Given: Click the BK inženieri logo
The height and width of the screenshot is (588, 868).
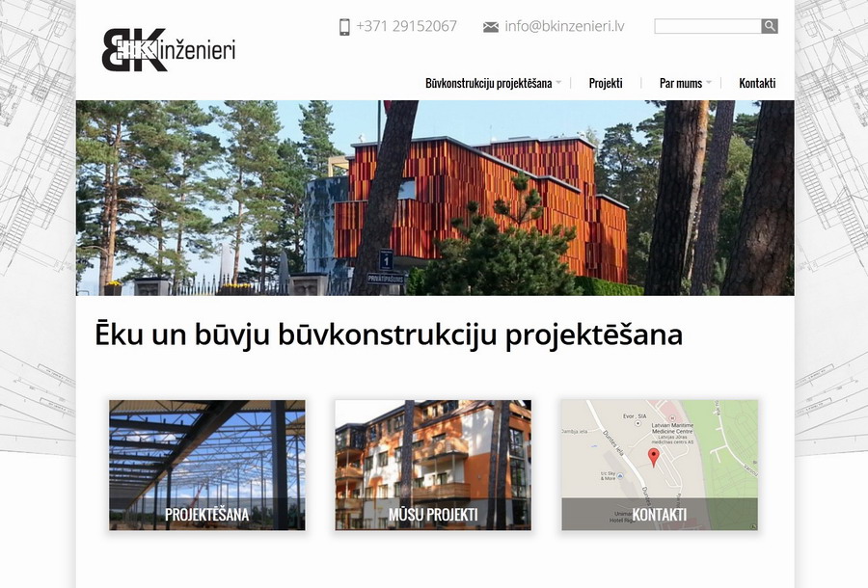Looking at the screenshot, I should pyautogui.click(x=169, y=50).
